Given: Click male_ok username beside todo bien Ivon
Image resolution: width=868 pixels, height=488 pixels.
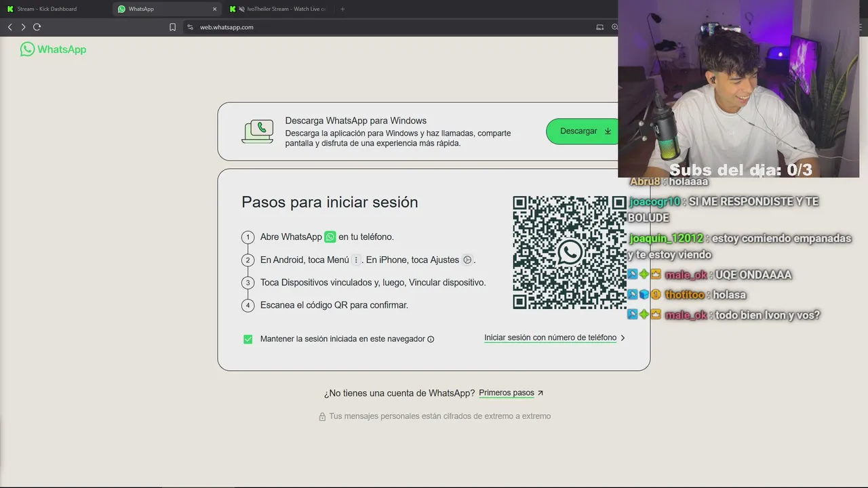Looking at the screenshot, I should (686, 315).
